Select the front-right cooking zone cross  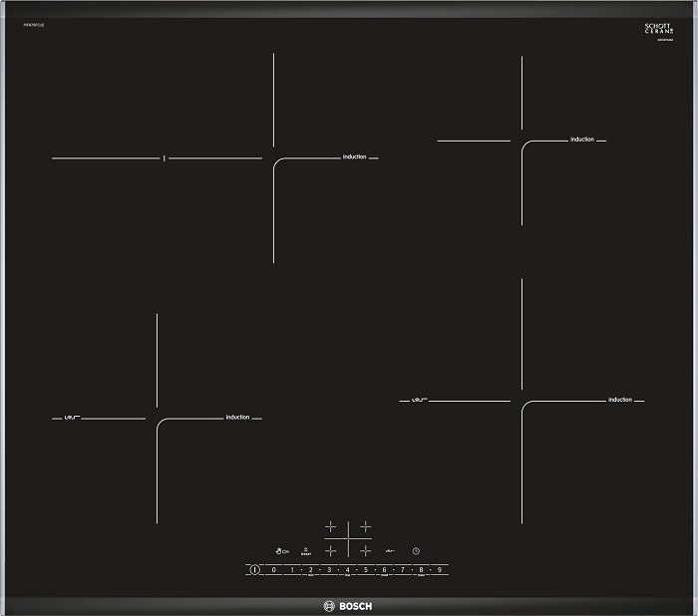tap(366, 551)
